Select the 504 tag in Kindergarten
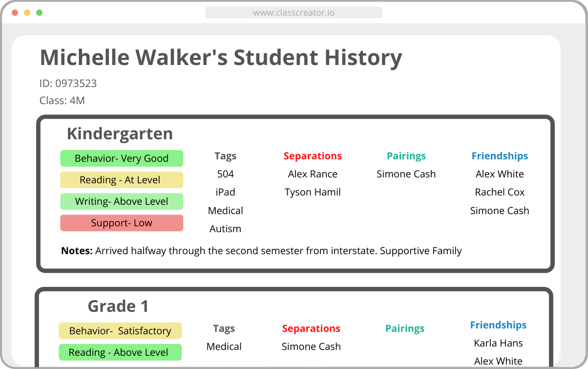This screenshot has height=369, width=588. click(x=225, y=174)
